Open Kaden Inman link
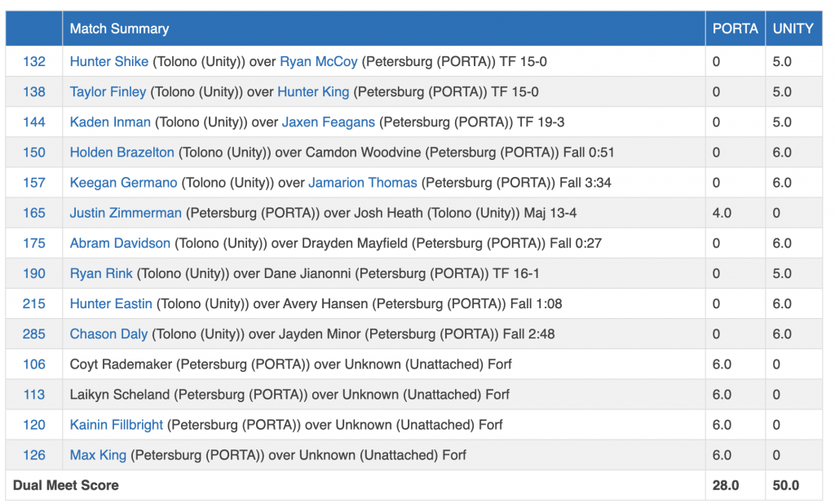This screenshot has height=504, width=835. click(110, 122)
